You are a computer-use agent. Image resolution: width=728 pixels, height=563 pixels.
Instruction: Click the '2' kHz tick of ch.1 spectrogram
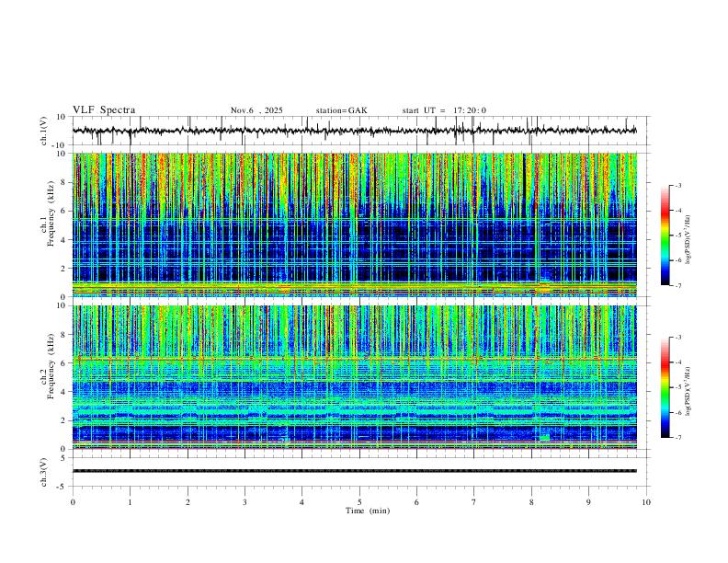63,269
